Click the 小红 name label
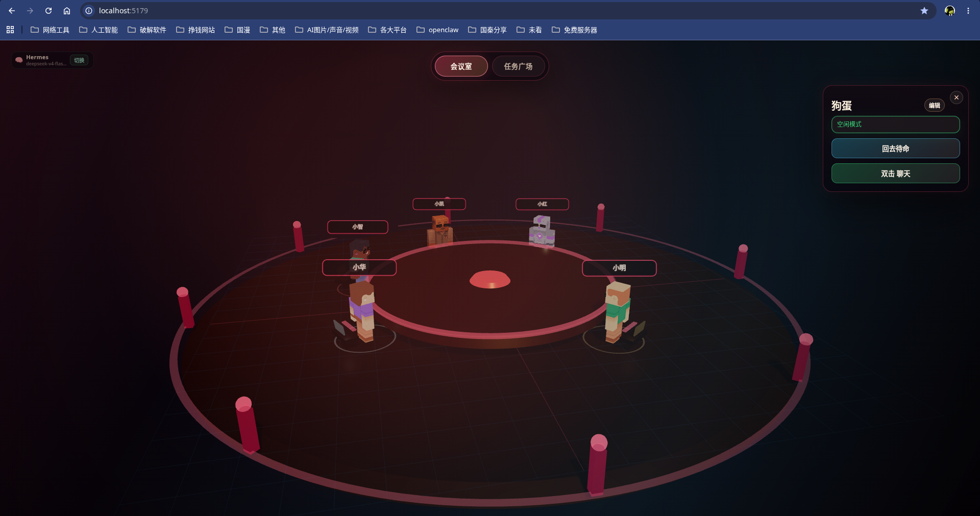The image size is (980, 516). click(x=542, y=204)
